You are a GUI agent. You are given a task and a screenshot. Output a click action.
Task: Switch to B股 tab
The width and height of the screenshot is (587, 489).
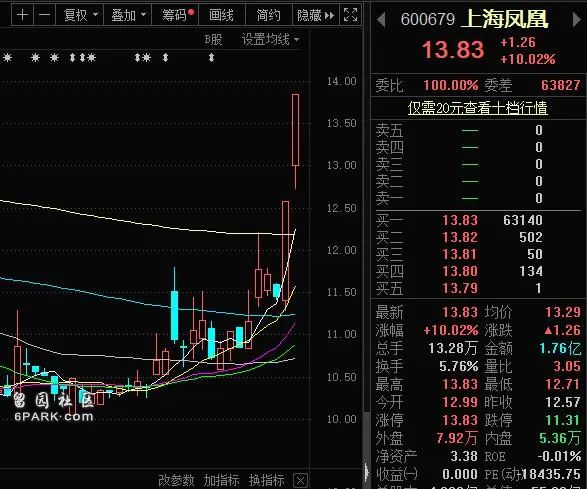pyautogui.click(x=213, y=39)
